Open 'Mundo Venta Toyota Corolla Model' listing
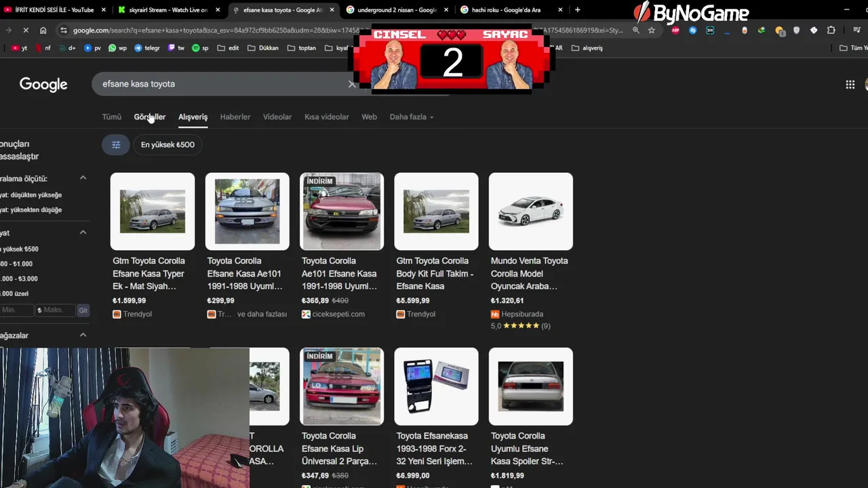This screenshot has width=868, height=488. 530,273
